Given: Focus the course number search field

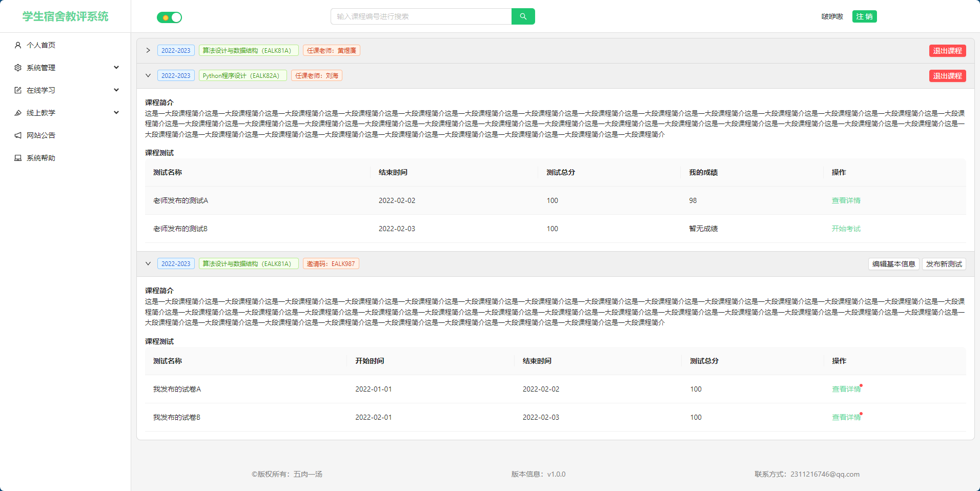Looking at the screenshot, I should pyautogui.click(x=421, y=16).
